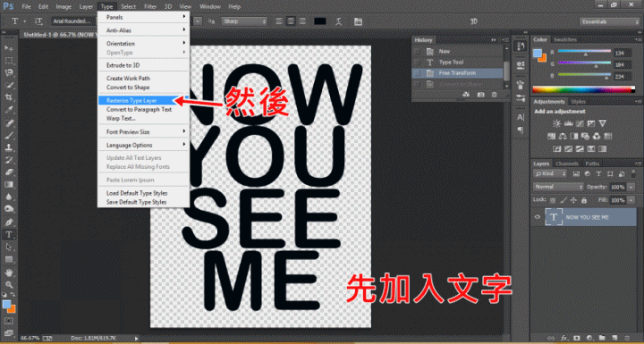Screen dimensions: 644x344
Task: Select the Move tool
Action: 9,48
